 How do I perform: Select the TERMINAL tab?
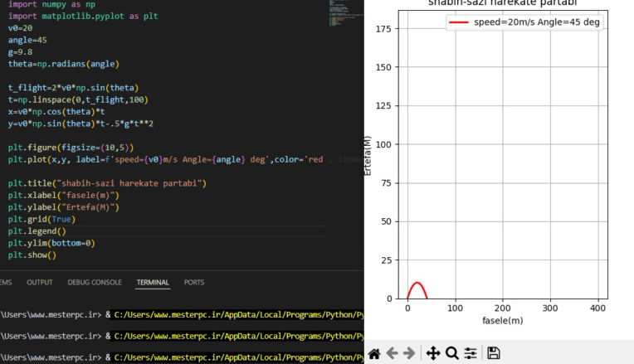coord(153,283)
